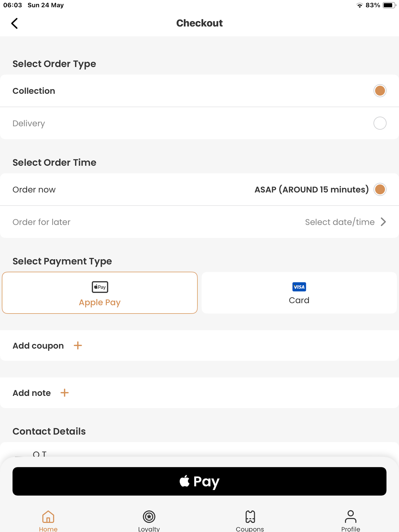The width and height of the screenshot is (399, 532).
Task: Open the Home tab icon
Action: [48, 516]
